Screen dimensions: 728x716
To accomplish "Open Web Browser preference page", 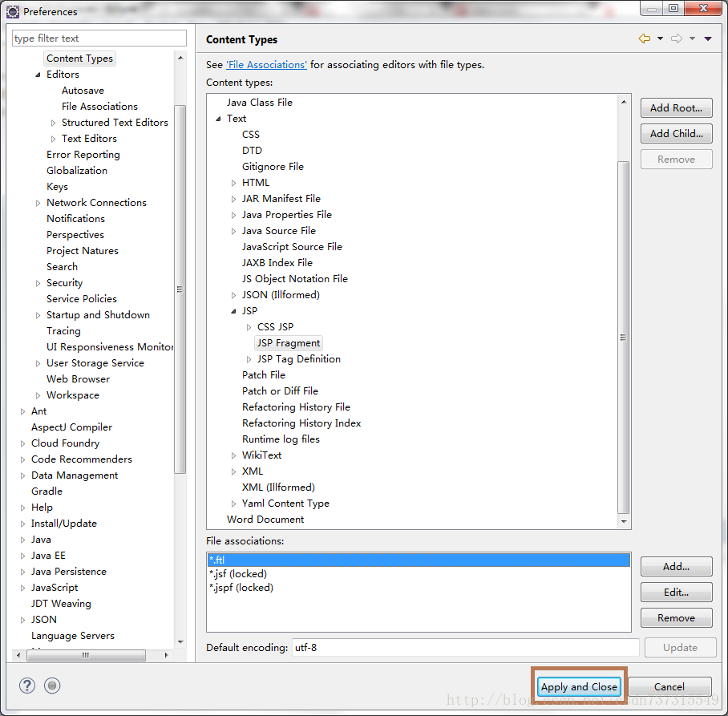I will pyautogui.click(x=78, y=379).
